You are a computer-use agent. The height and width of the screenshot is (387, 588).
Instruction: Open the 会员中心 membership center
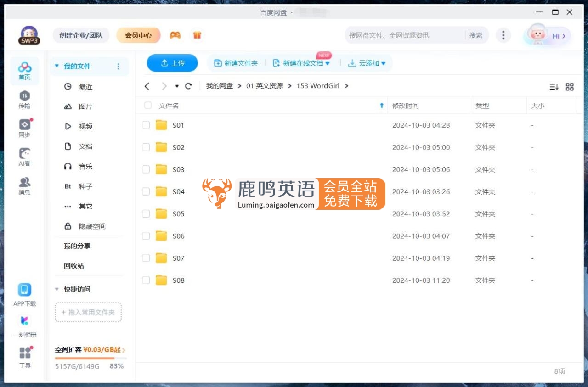(138, 35)
